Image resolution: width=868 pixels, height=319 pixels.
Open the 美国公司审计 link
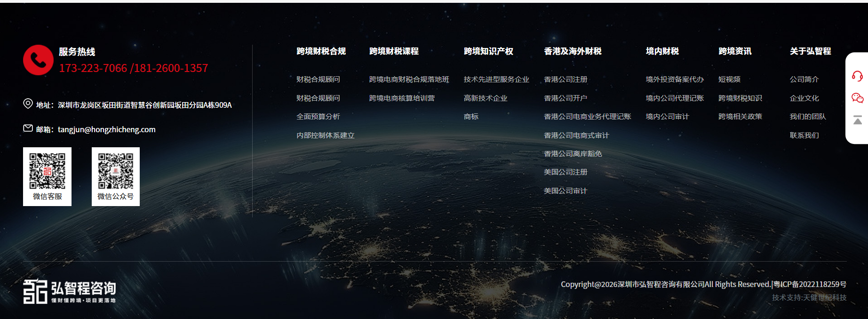[x=565, y=191]
